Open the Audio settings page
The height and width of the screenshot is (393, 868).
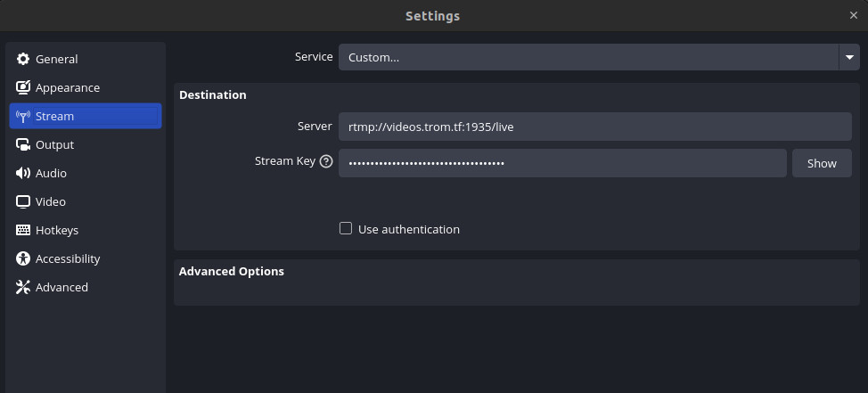[86, 173]
